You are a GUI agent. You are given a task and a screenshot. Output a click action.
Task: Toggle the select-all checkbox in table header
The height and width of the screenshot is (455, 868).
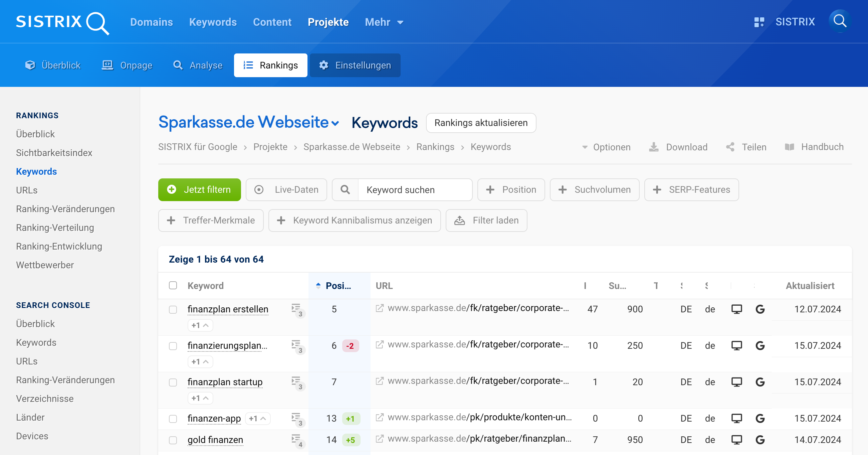[x=173, y=285]
